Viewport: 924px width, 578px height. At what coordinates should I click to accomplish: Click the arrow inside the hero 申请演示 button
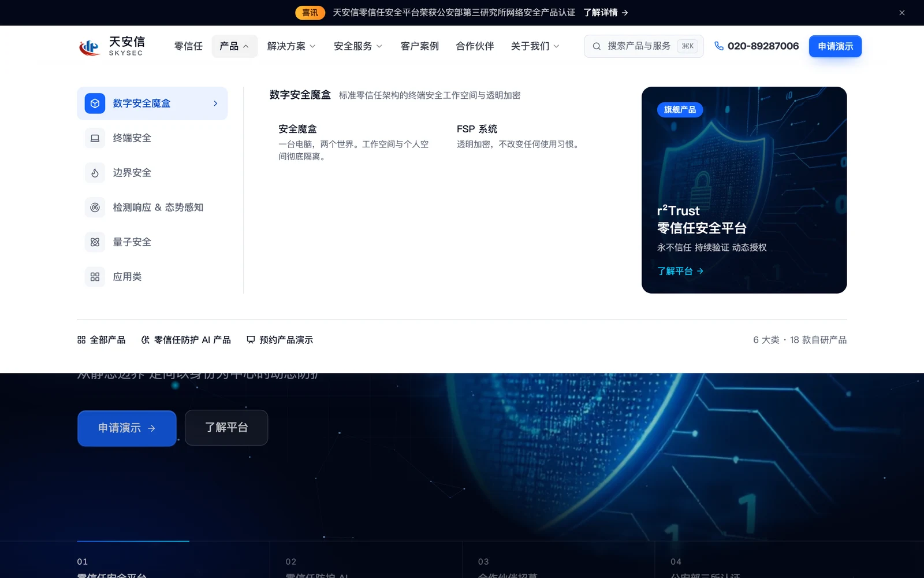tap(151, 428)
